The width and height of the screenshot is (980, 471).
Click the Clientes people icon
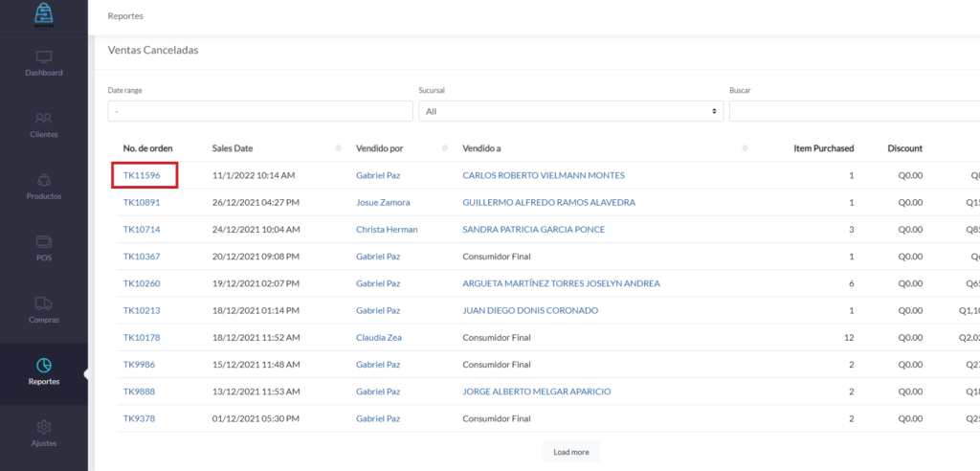[44, 119]
